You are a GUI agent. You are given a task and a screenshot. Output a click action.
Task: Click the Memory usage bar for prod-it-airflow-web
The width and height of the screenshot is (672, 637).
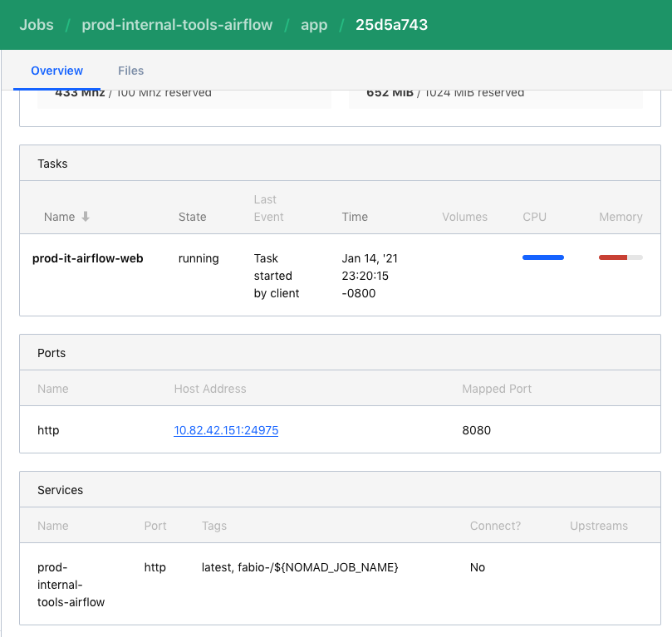coord(620,257)
